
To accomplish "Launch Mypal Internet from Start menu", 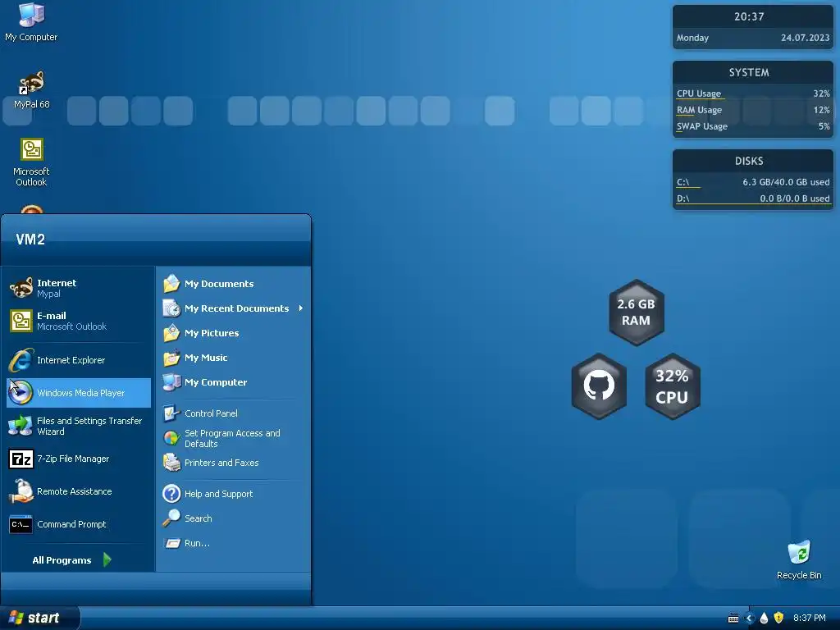I will coord(79,288).
